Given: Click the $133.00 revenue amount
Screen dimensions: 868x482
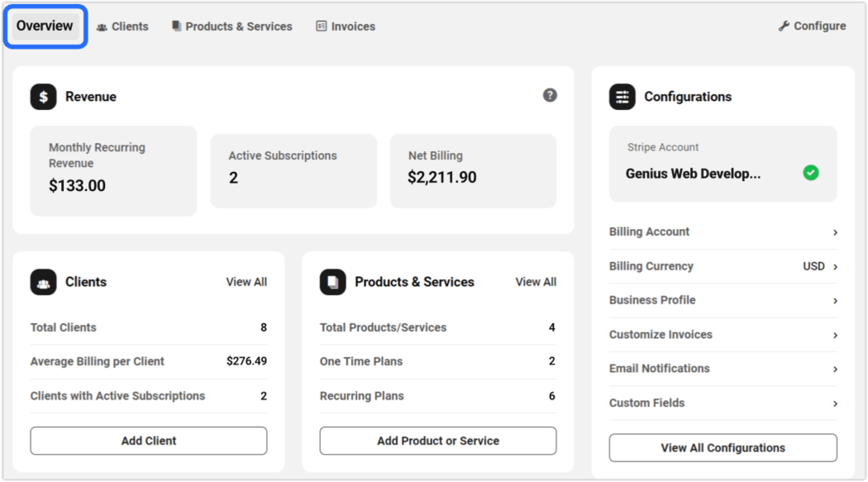Looking at the screenshot, I should 77,185.
